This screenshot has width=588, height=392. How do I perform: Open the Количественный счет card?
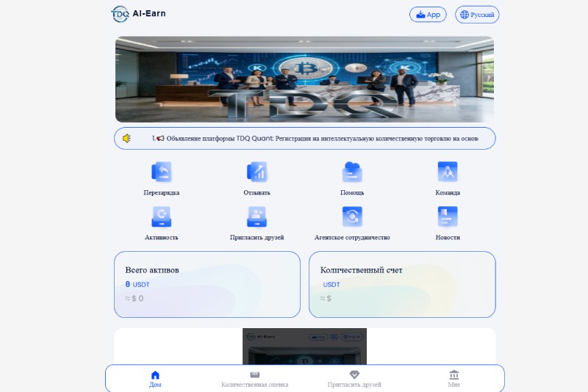pos(402,285)
